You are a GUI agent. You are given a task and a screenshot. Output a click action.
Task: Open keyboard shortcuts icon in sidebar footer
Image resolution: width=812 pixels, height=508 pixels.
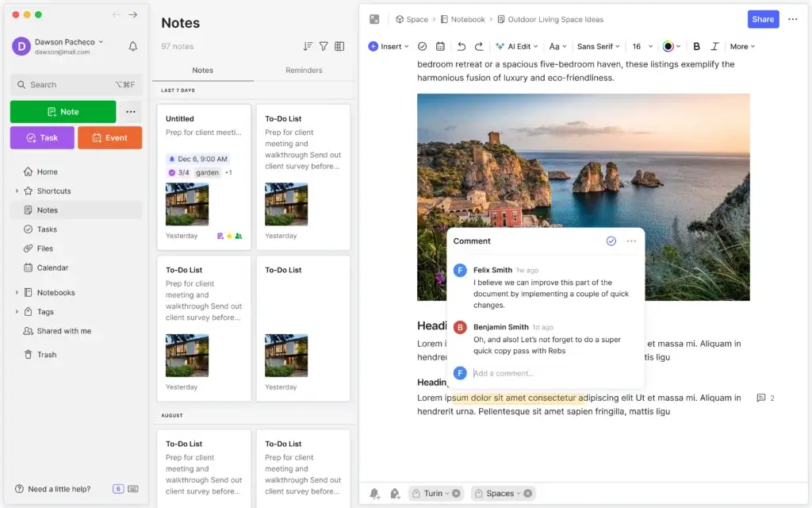pos(133,489)
